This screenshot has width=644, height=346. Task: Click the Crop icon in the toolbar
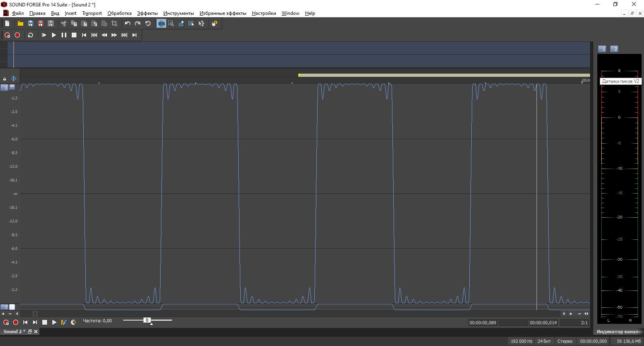(x=114, y=24)
